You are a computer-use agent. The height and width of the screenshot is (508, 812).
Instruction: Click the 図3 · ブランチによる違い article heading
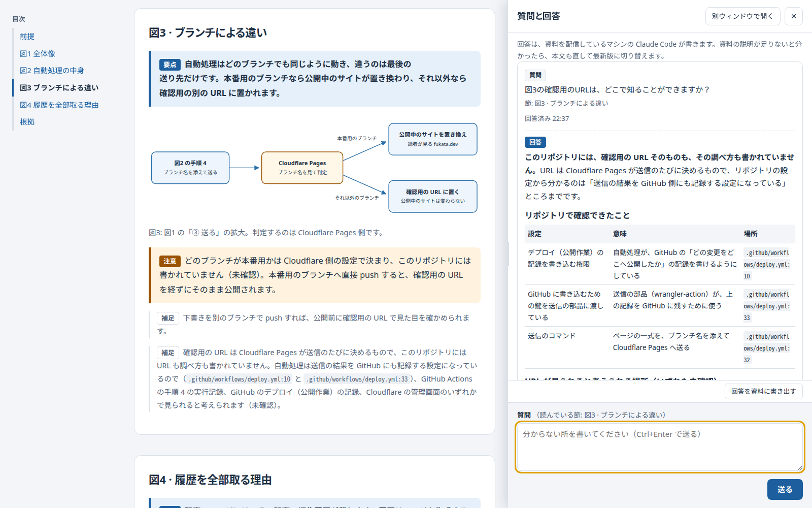pos(208,33)
